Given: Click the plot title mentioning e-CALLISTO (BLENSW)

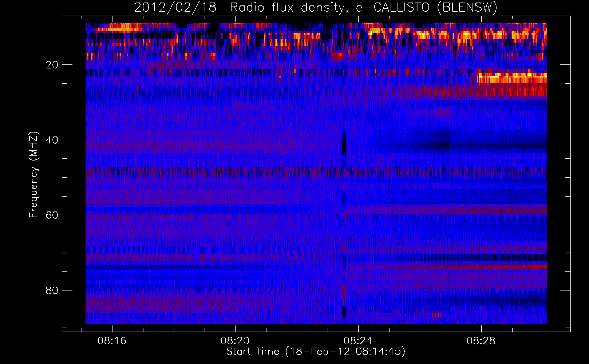Looking at the screenshot, I should [x=316, y=7].
